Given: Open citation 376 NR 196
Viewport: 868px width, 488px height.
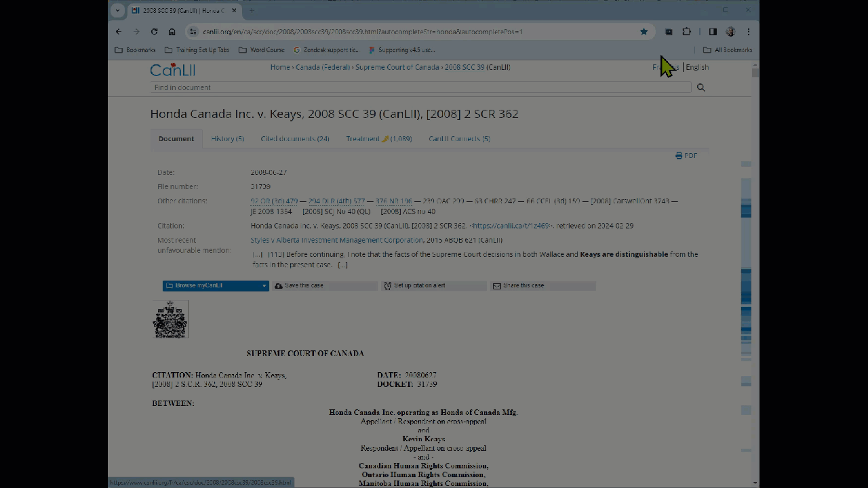Looking at the screenshot, I should [x=393, y=201].
